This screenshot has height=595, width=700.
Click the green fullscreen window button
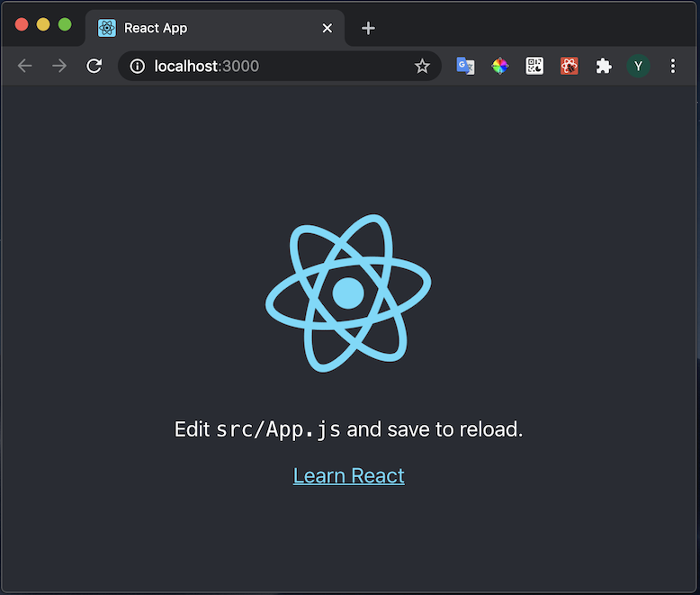point(65,24)
